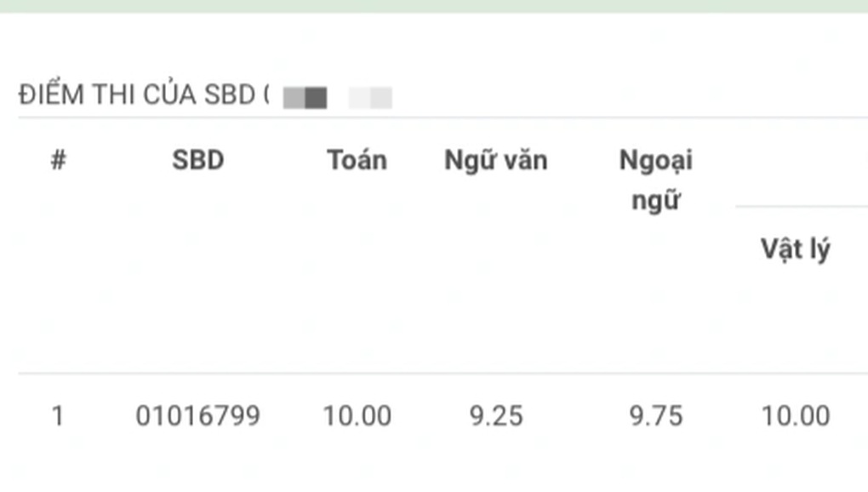Click the Toán score 10.00
The image size is (868, 492).
[x=357, y=415]
